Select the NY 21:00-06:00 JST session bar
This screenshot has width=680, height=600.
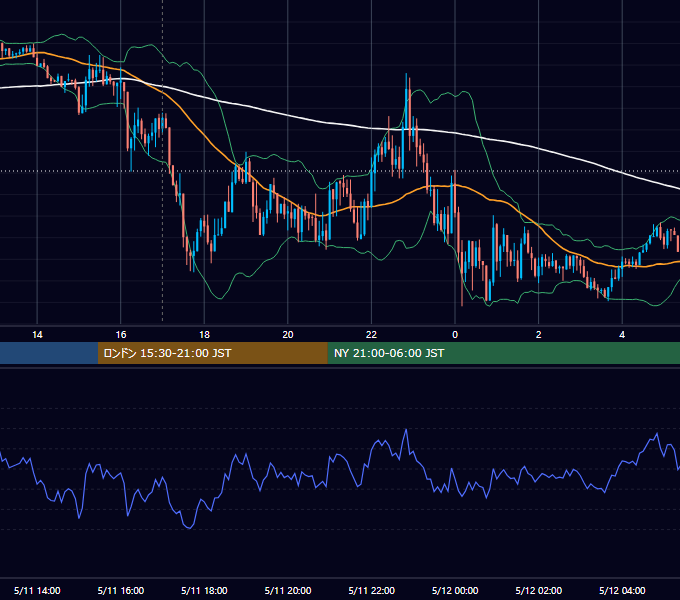[x=503, y=353]
